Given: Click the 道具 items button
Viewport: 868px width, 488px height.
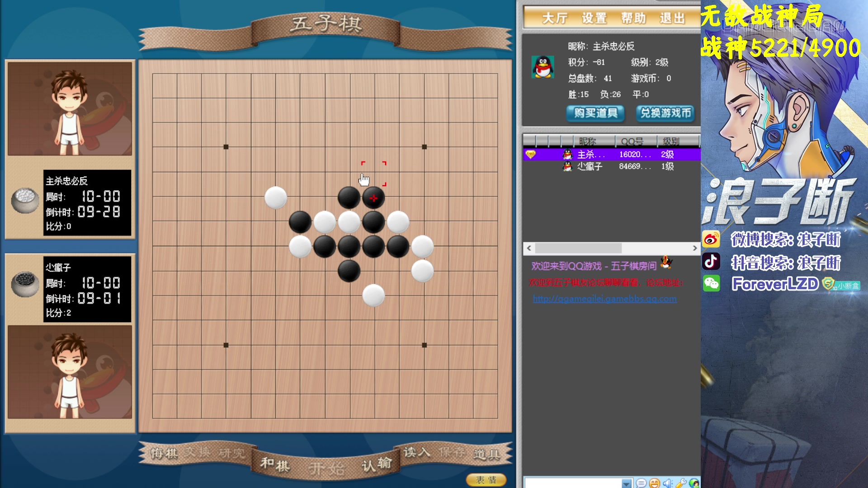Looking at the screenshot, I should (x=486, y=454).
